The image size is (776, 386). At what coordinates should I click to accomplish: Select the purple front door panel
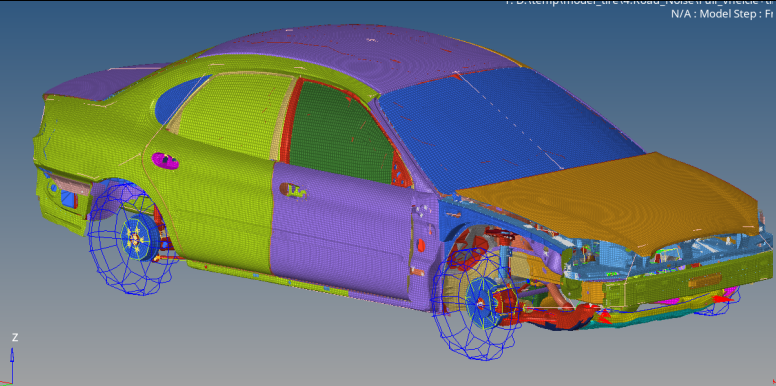(341, 233)
